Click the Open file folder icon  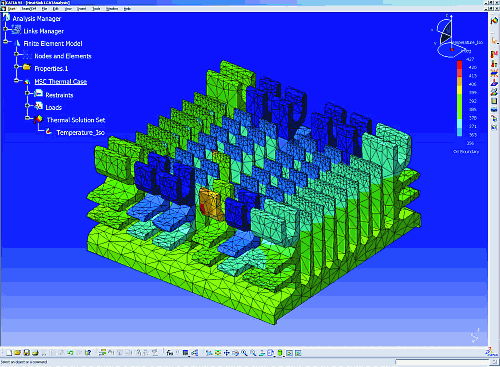coord(17,353)
